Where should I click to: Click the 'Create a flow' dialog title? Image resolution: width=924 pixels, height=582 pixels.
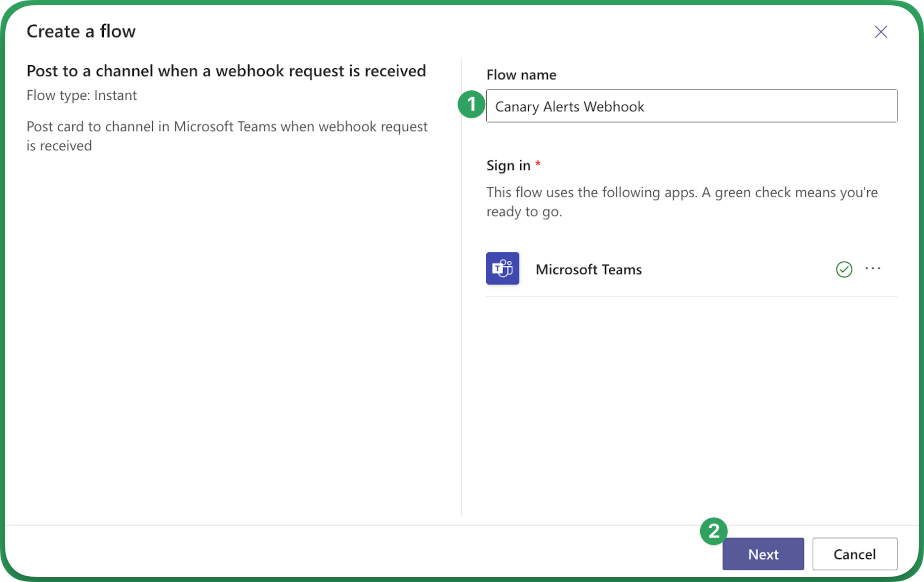tap(81, 31)
